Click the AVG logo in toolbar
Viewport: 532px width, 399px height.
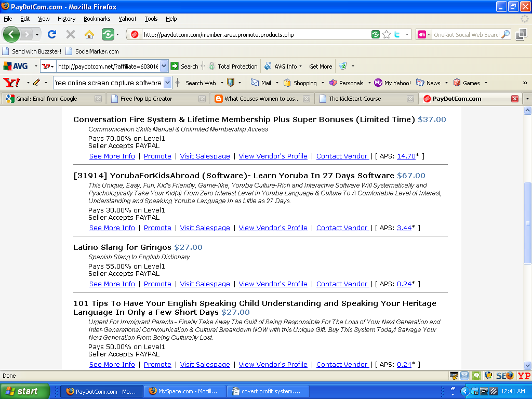coord(16,66)
